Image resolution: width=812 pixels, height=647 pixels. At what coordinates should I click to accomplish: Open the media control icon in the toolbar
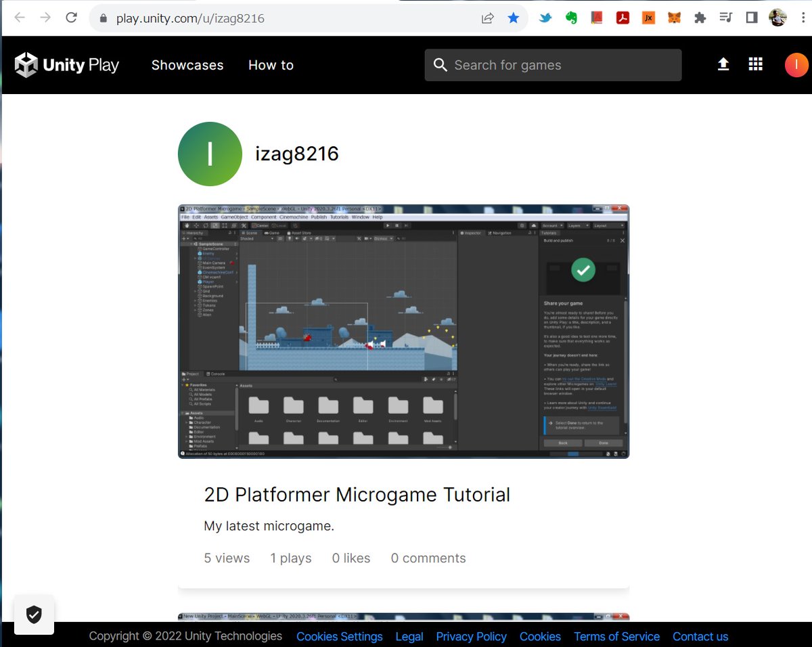[725, 18]
